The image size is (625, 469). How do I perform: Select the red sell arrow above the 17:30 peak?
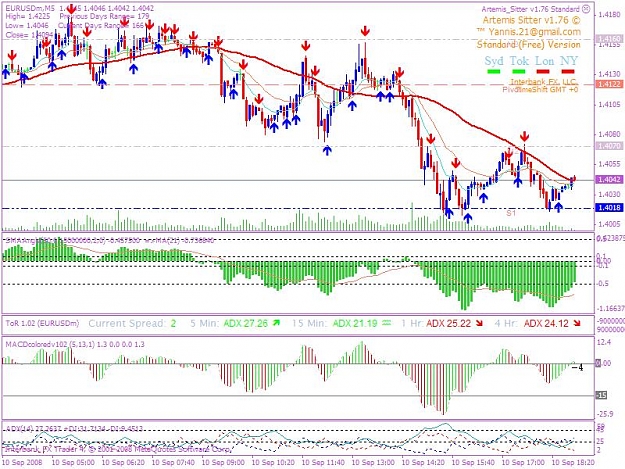[x=524, y=137]
